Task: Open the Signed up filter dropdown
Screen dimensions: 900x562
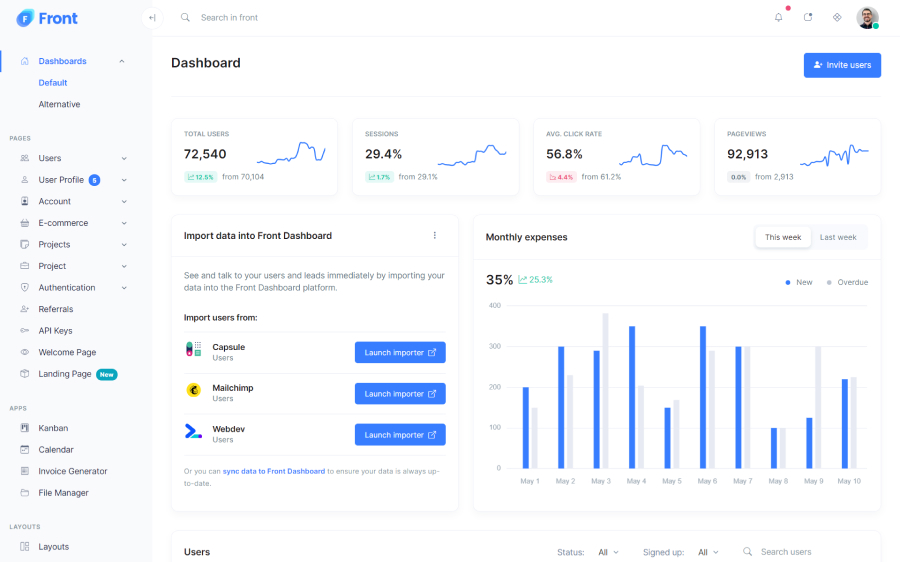Action: (x=708, y=552)
